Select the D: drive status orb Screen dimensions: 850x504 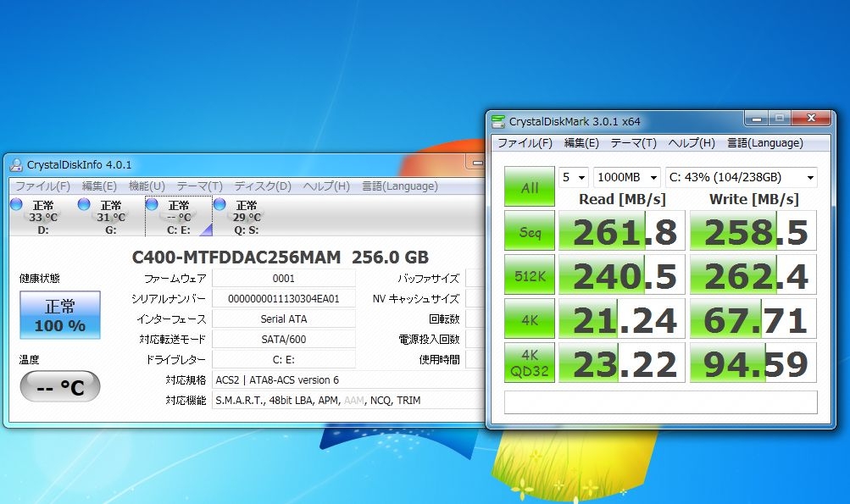click(16, 204)
